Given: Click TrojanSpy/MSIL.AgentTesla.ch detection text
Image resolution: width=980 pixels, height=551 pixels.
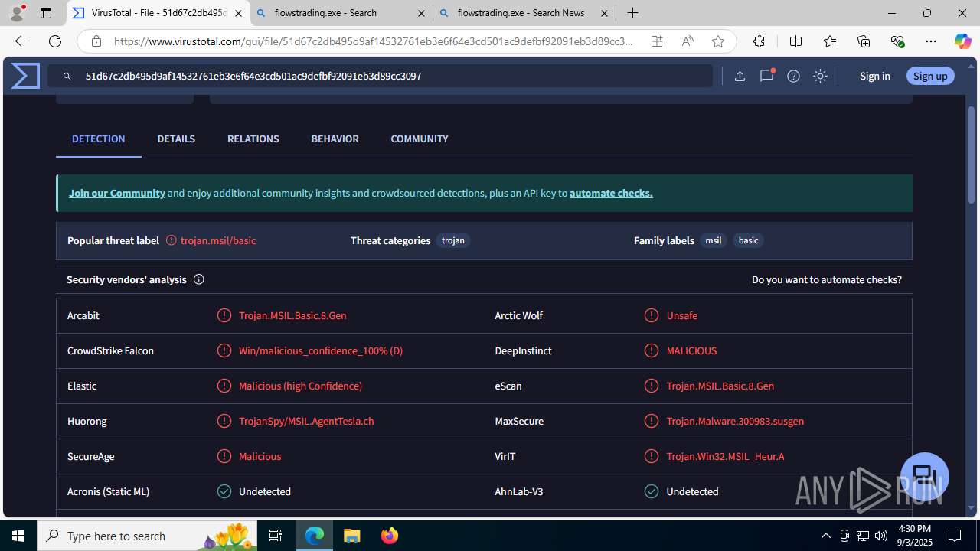Looking at the screenshot, I should pos(306,421).
